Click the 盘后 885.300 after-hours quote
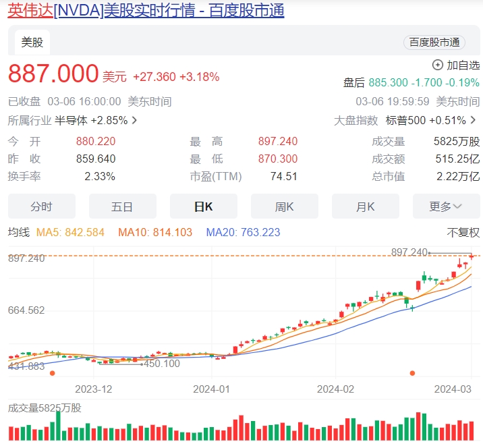Image resolution: width=483 pixels, height=448 pixels. (411, 82)
